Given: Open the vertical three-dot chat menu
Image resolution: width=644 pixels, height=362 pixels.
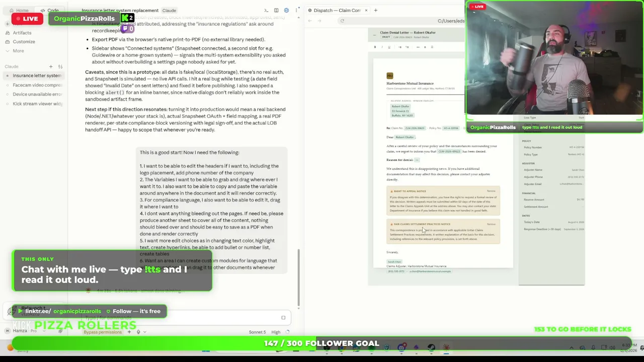Looking at the screenshot, I should (x=296, y=10).
